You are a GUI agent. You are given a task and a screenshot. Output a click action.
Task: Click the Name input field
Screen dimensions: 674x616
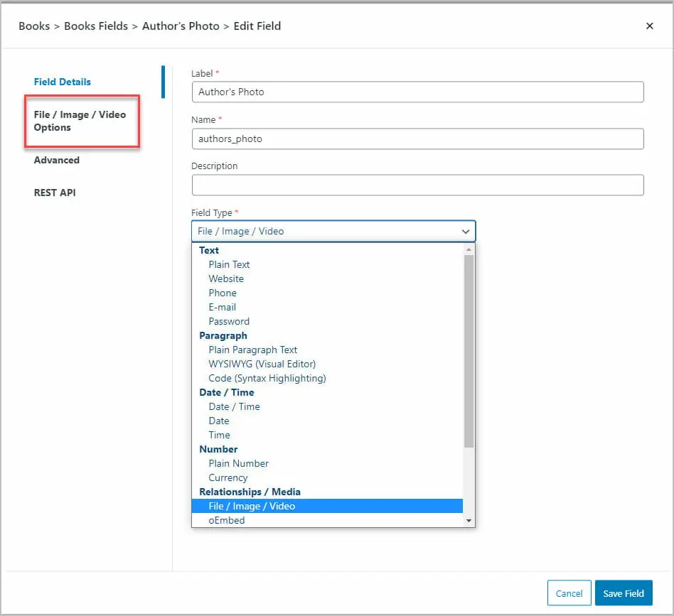point(417,139)
